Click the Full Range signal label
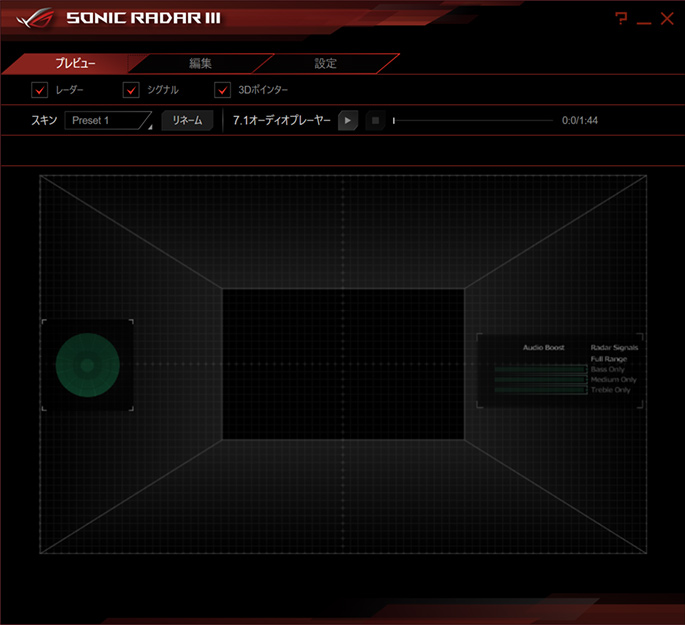This screenshot has width=685, height=625. click(x=609, y=359)
